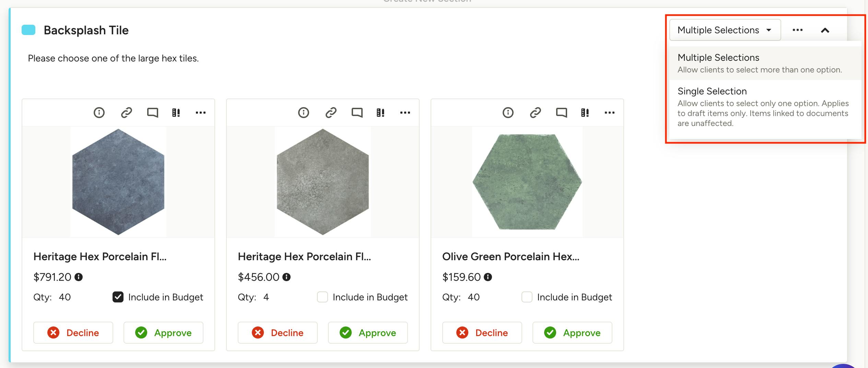
Task: Decline the $456.00 Heritage Hex tile
Action: (278, 333)
